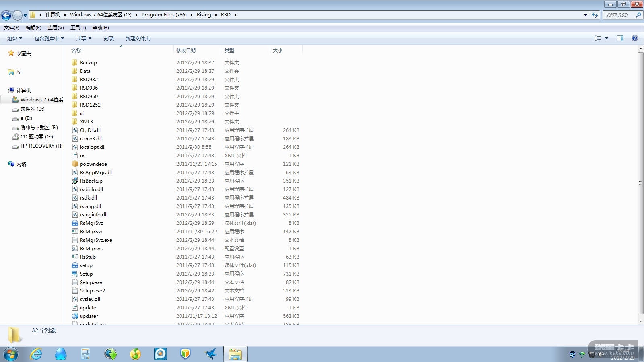Viewport: 644px width, 362px height.
Task: Select 软件区 (D:) drive in sidebar
Action: point(32,109)
